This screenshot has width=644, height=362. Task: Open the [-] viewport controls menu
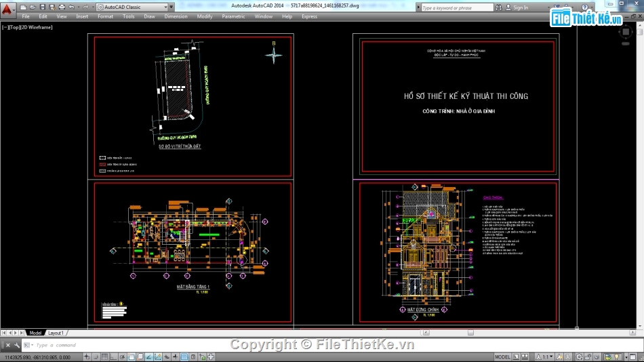tap(5, 27)
